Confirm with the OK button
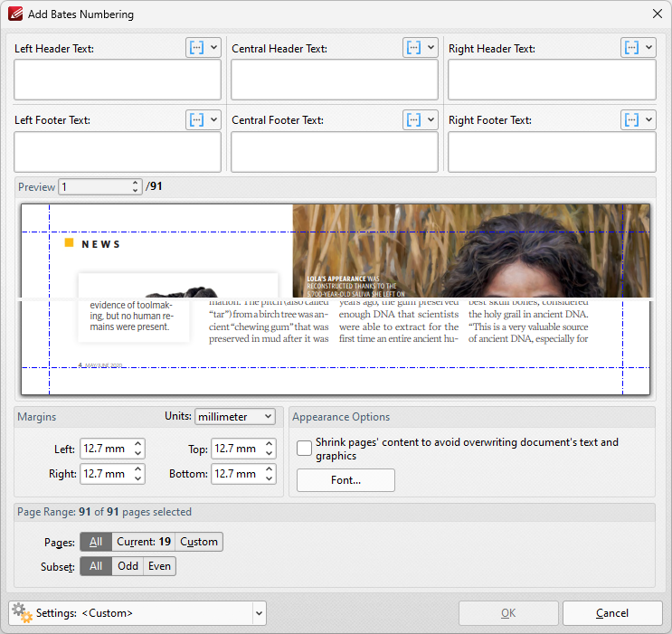The width and height of the screenshot is (672, 634). click(508, 613)
